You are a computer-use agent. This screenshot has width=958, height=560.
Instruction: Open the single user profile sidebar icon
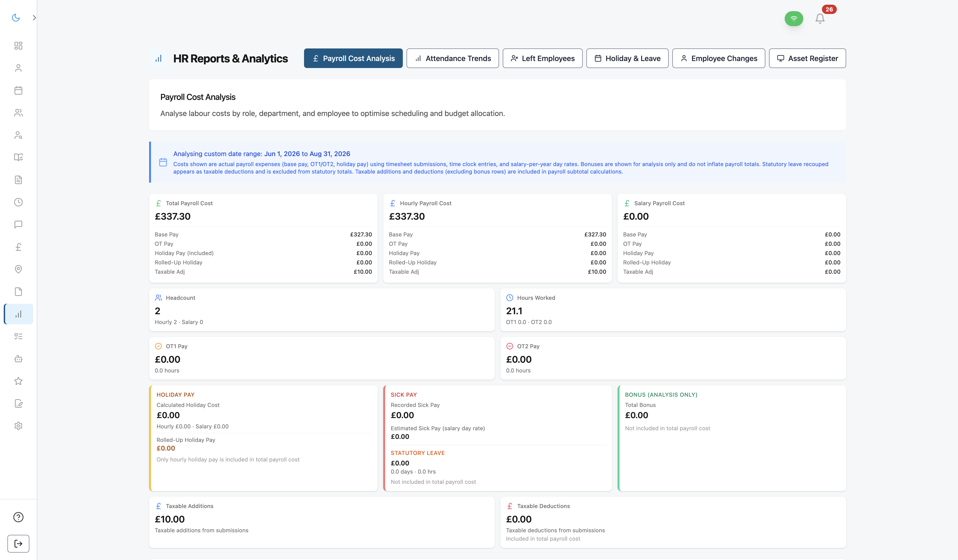(x=18, y=68)
